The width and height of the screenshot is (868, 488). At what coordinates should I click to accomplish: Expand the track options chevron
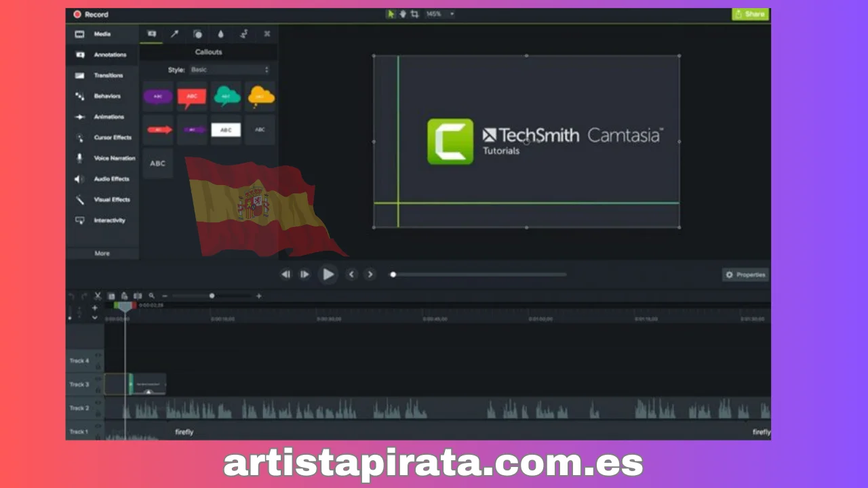[95, 317]
